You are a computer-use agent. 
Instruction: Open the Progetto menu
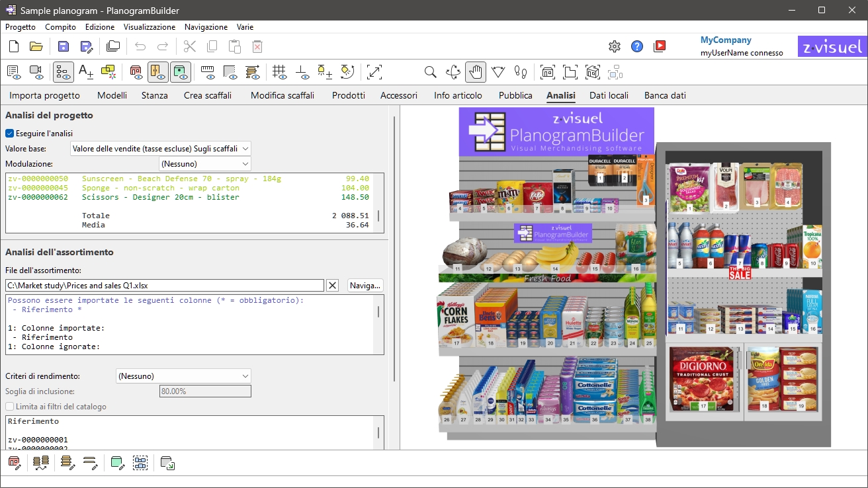pyautogui.click(x=21, y=27)
